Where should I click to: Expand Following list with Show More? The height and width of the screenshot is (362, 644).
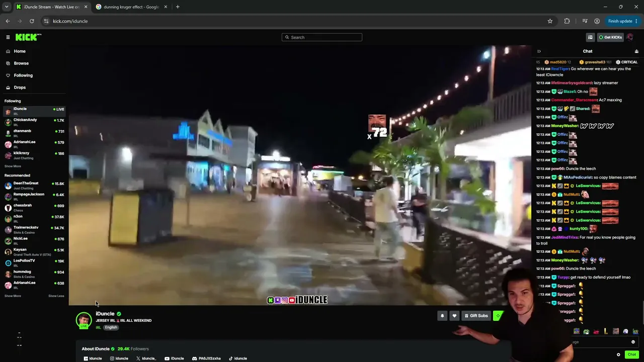(13, 166)
